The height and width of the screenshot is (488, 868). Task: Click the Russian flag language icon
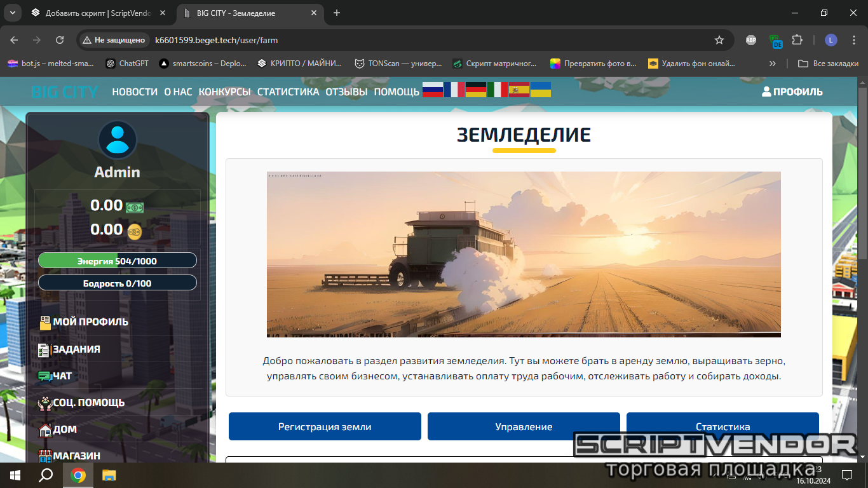433,90
